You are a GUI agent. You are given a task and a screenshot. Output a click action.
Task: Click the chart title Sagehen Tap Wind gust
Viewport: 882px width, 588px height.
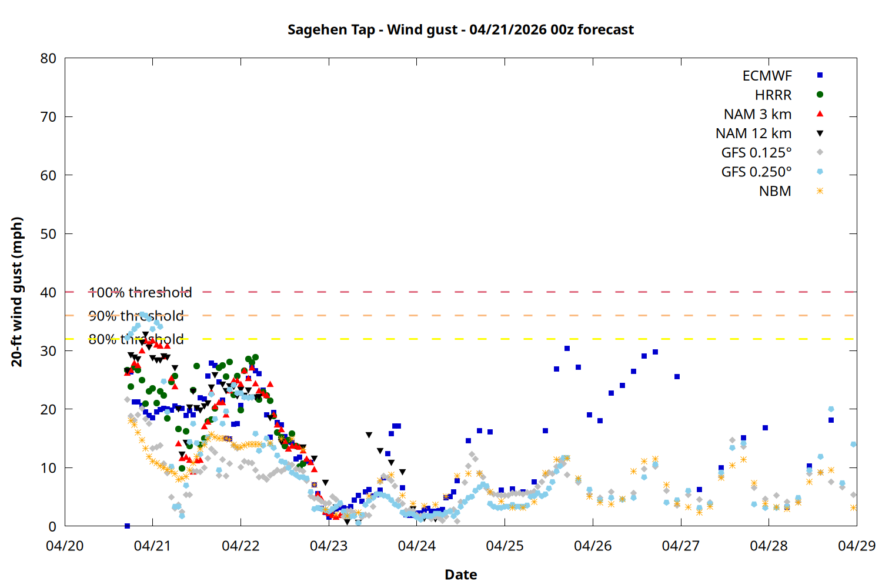click(460, 29)
